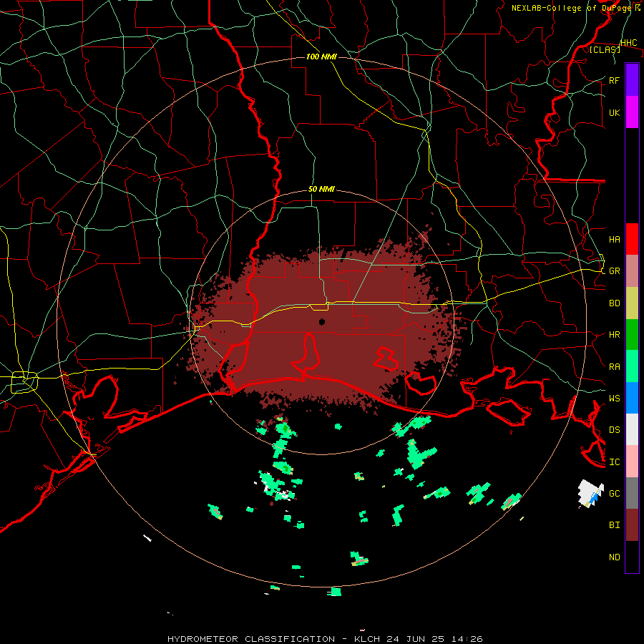Click the IC legend label
Viewport: 644px width, 644px height.
pyautogui.click(x=614, y=462)
